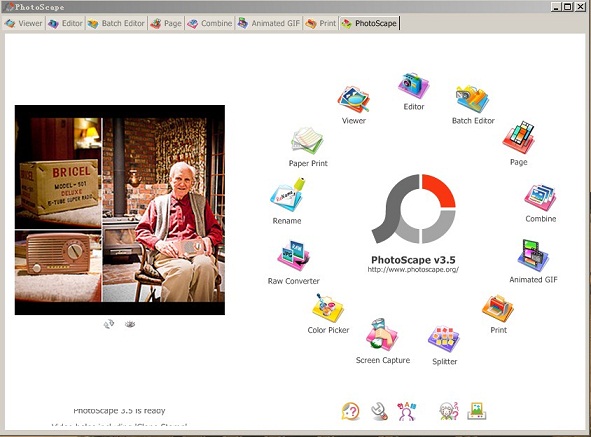591x437 pixels.
Task: Click the 'Screen Capture' label text
Action: 383,360
